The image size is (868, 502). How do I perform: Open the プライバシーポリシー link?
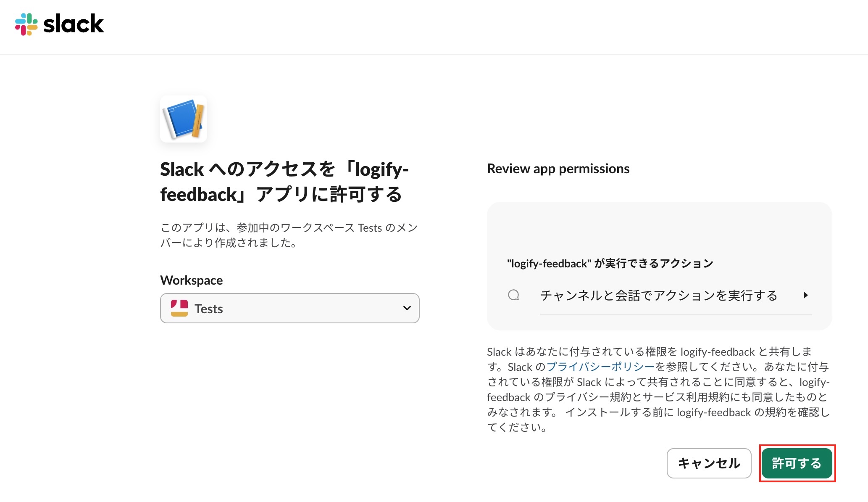(601, 367)
